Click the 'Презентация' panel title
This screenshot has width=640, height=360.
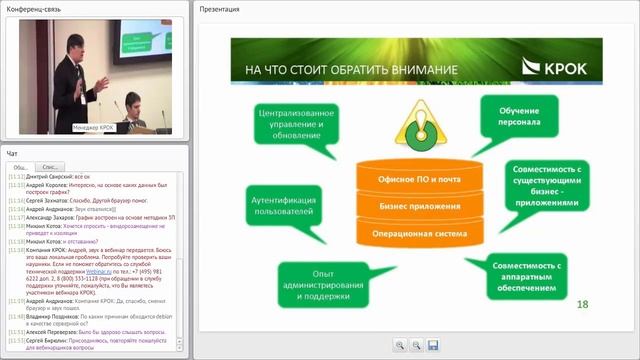coord(220,9)
